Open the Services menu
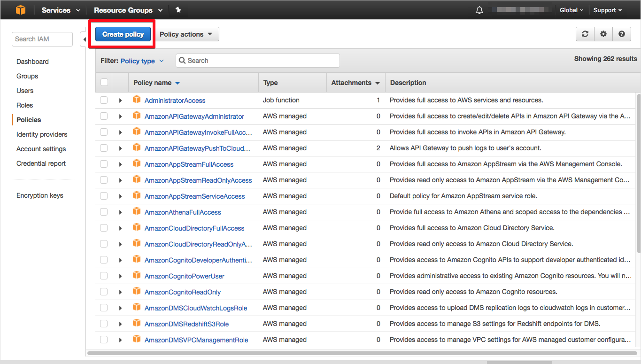 [61, 10]
